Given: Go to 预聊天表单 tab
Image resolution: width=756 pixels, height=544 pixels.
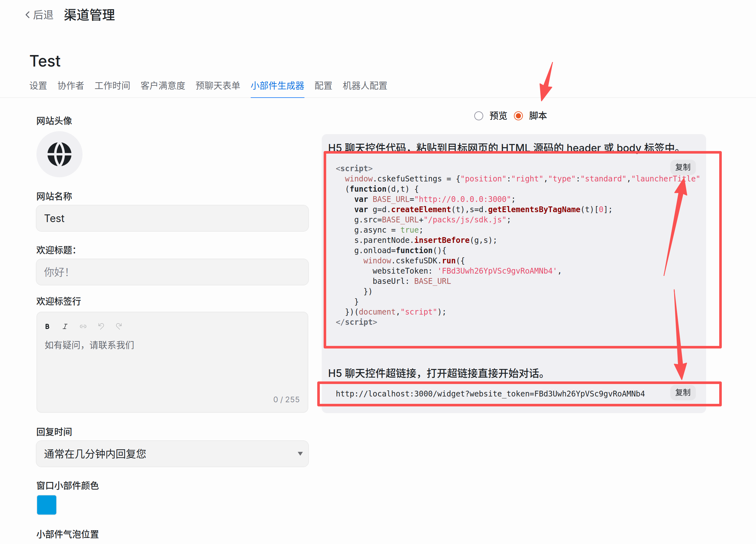Looking at the screenshot, I should pyautogui.click(x=218, y=86).
